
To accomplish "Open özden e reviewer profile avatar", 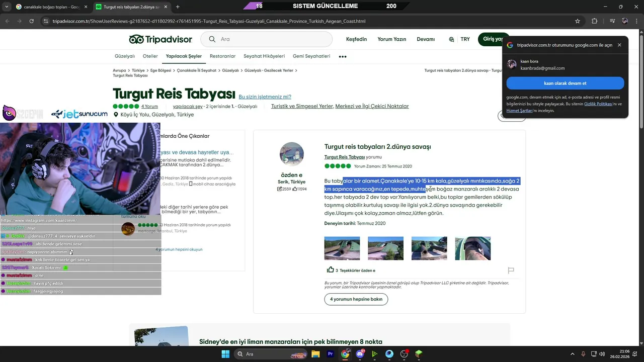I will coord(292,154).
